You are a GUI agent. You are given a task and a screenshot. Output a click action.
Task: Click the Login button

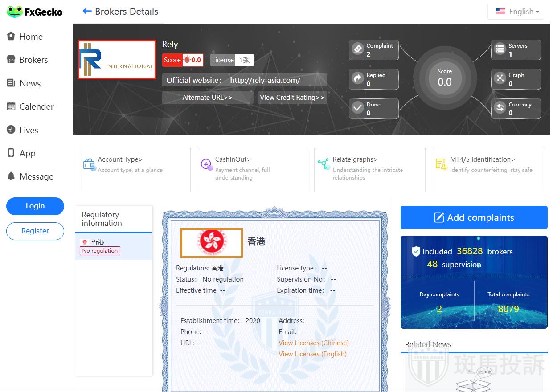click(x=35, y=206)
